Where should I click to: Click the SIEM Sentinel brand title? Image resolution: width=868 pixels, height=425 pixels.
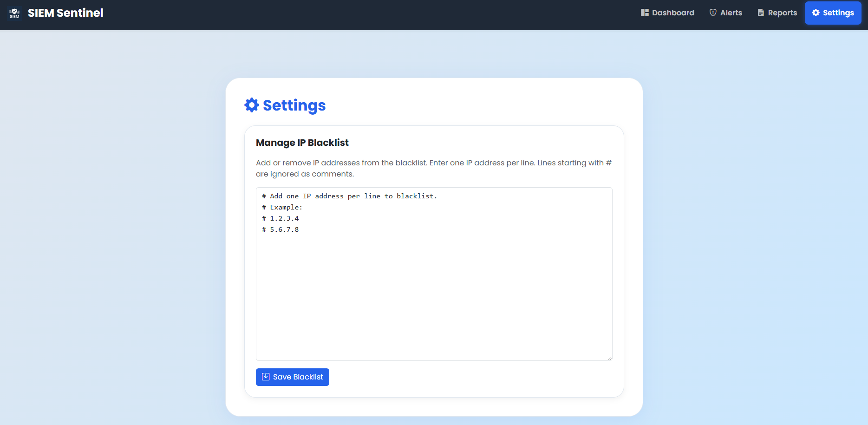(x=65, y=13)
